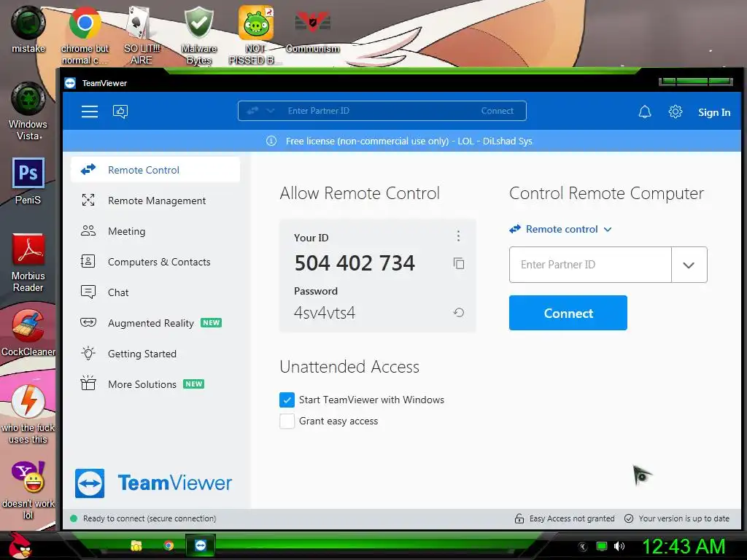Click the feedback thumbs-up icon
Image resolution: width=747 pixels, height=560 pixels.
(x=120, y=112)
